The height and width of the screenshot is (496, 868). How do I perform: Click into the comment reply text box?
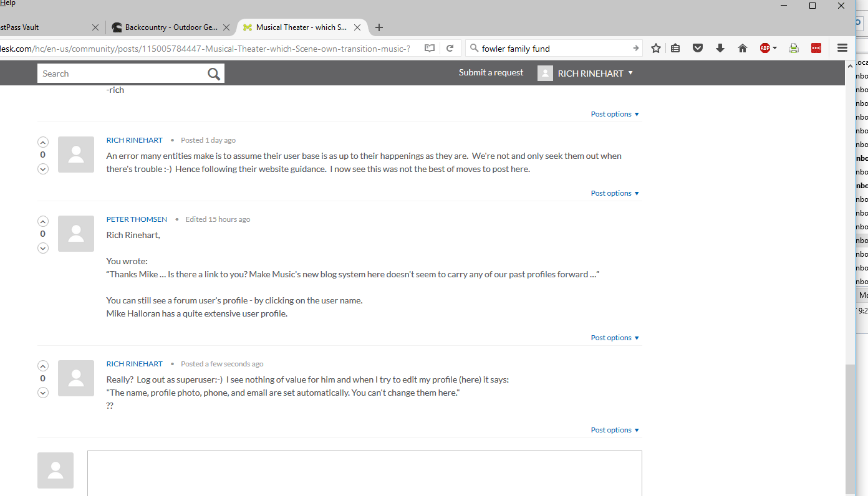(364, 472)
